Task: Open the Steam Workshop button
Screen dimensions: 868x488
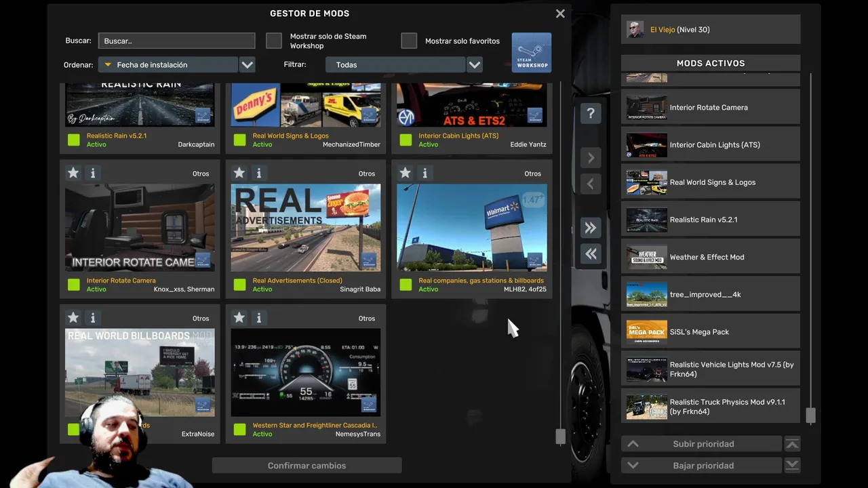Action: tap(532, 52)
